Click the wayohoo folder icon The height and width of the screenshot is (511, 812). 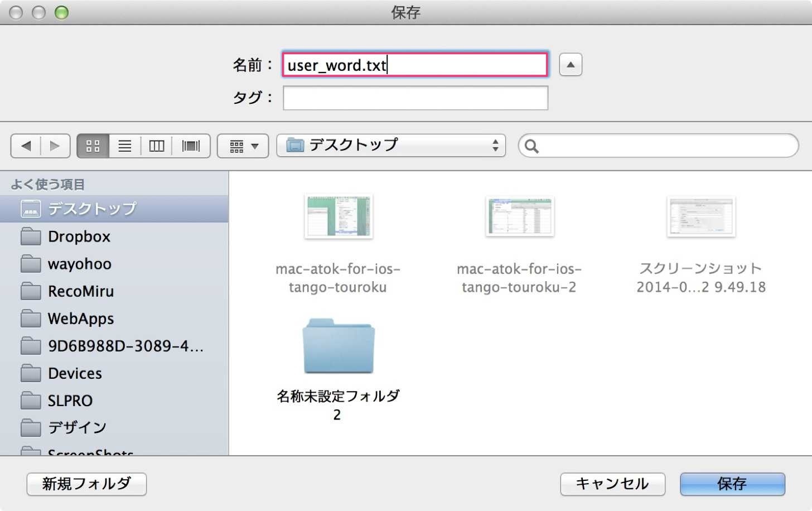coord(31,264)
